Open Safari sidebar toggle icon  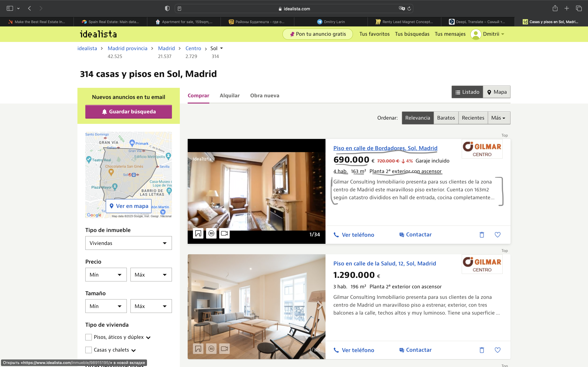(x=10, y=9)
